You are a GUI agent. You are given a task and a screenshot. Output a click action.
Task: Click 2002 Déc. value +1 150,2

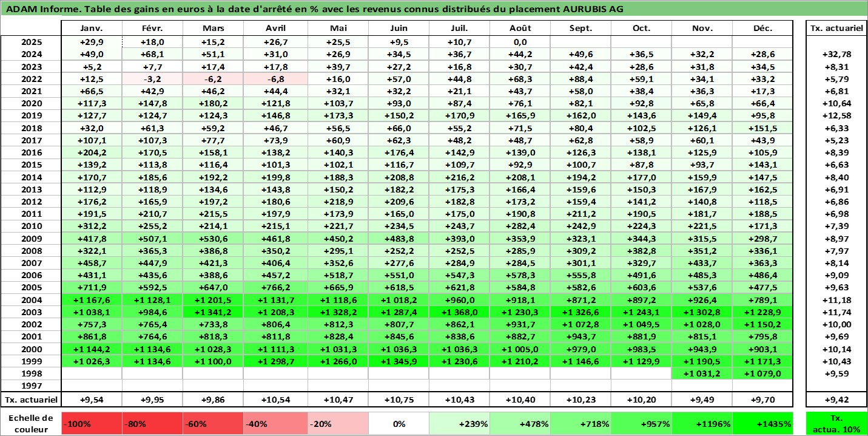[x=763, y=324]
